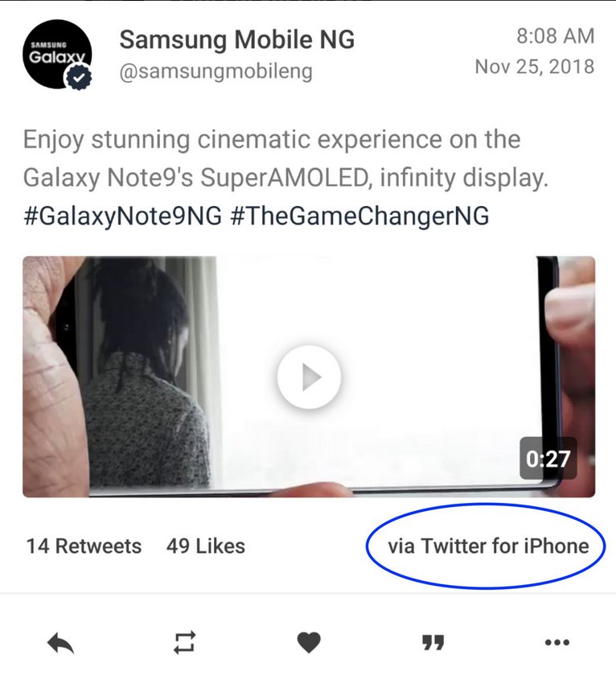
Task: Select the verified badge on the avatar
Action: click(x=77, y=78)
